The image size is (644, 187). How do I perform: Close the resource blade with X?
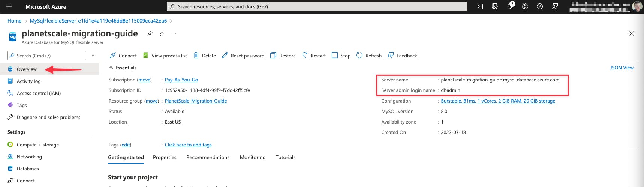pyautogui.click(x=631, y=33)
